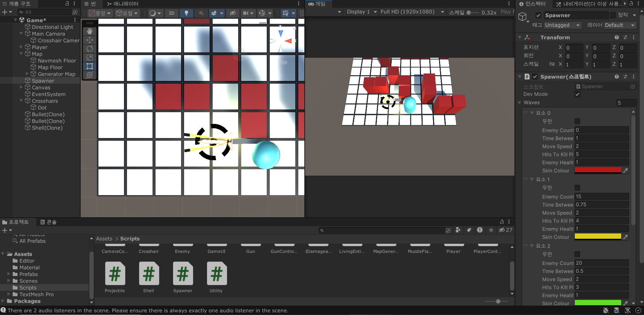The image size is (644, 315).
Task: Open pivot 중앙 dropdown in Scene toolbar
Action: tap(100, 13)
